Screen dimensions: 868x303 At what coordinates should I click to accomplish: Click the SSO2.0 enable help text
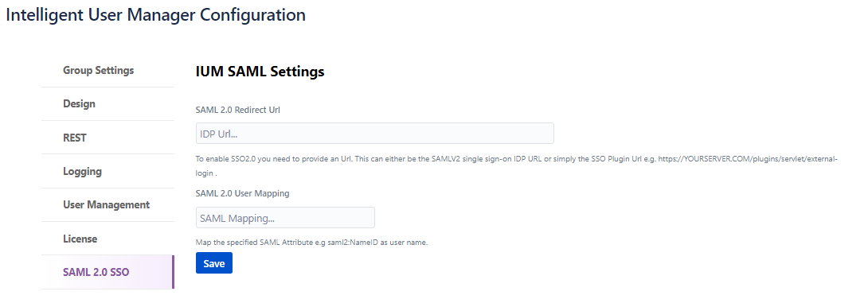(517, 166)
